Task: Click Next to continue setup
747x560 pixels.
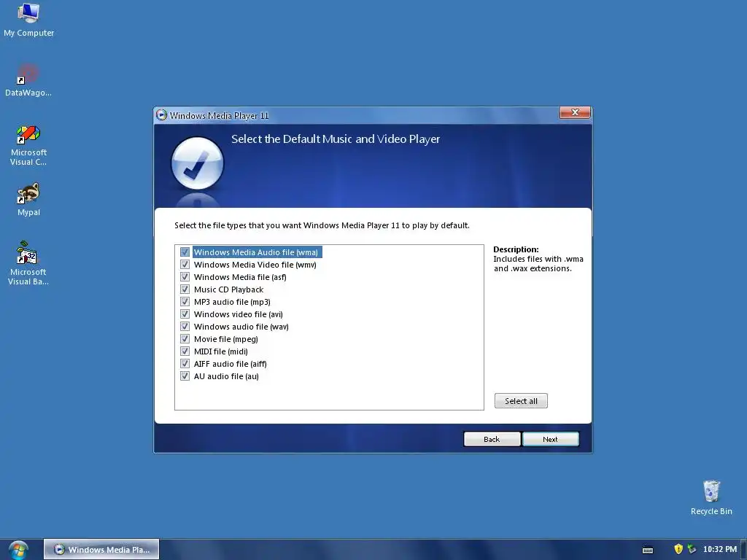Action: click(x=550, y=439)
